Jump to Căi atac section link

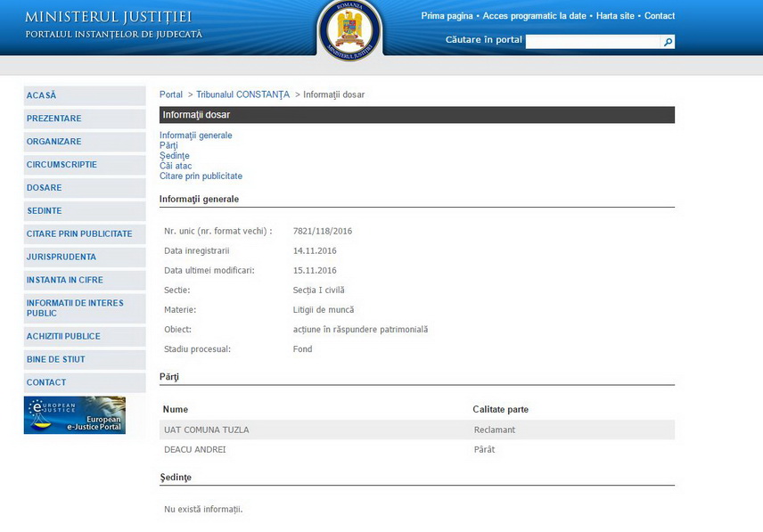click(176, 166)
